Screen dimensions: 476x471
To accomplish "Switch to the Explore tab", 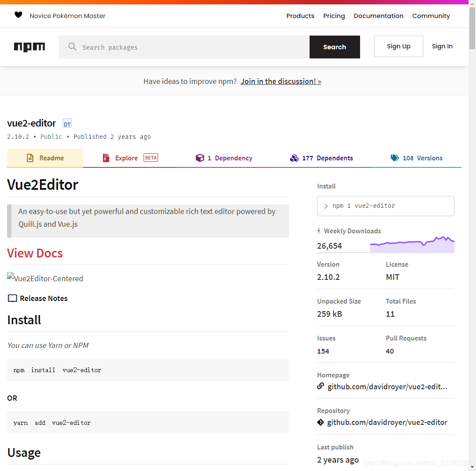I will tap(130, 158).
